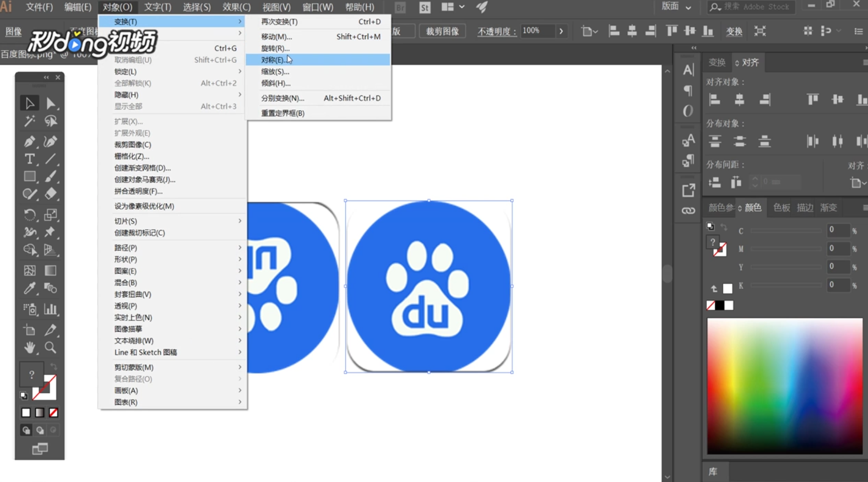Open the Align To dropdown in Align panel

858,182
